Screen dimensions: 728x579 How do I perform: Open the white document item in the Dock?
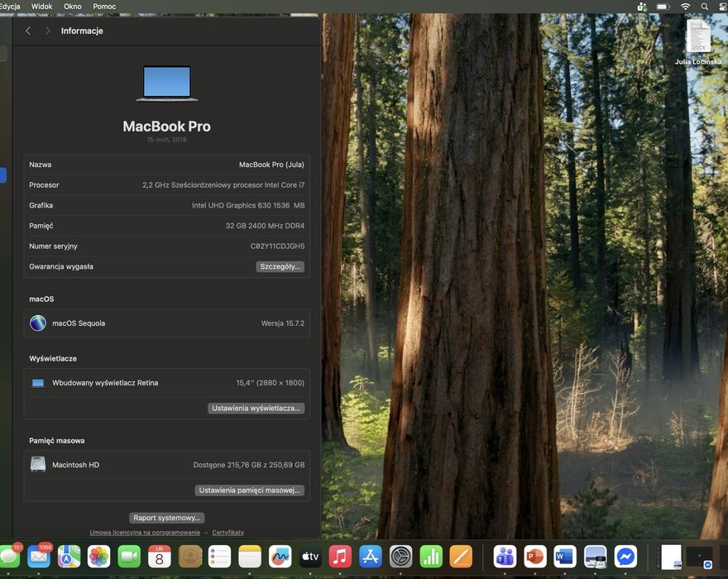point(671,557)
